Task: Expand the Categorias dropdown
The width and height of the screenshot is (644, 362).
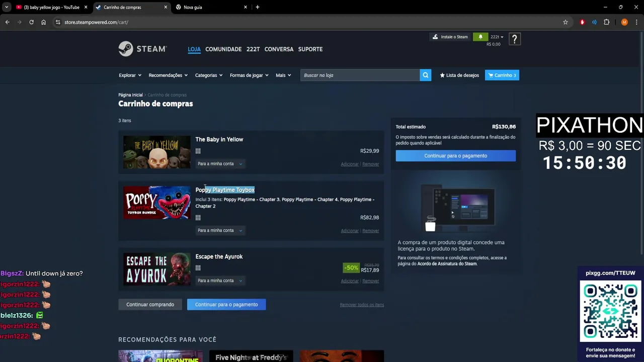Action: coord(209,75)
